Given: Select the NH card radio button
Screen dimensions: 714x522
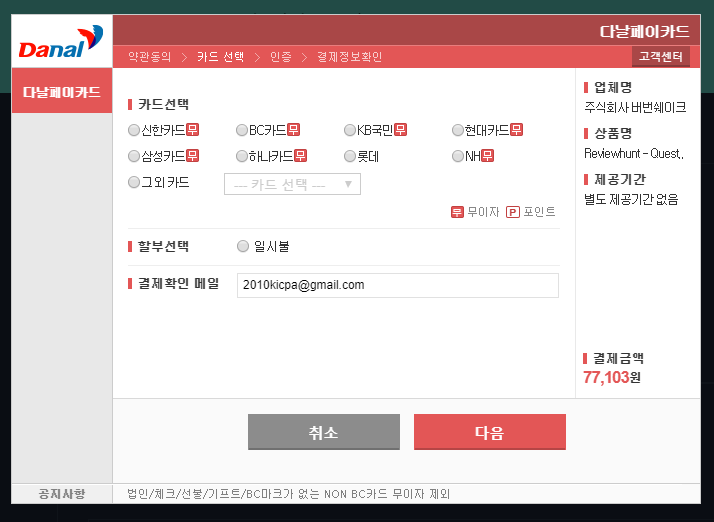Looking at the screenshot, I should (x=457, y=156).
